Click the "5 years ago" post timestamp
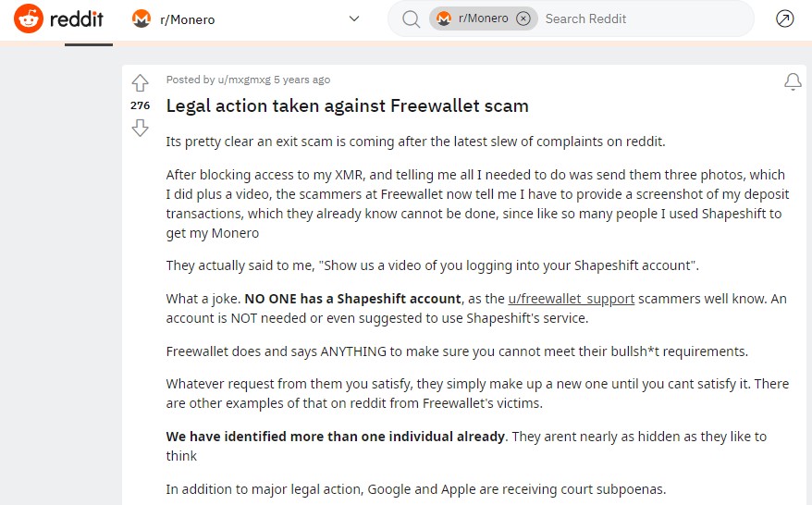This screenshot has width=812, height=505. 301,80
